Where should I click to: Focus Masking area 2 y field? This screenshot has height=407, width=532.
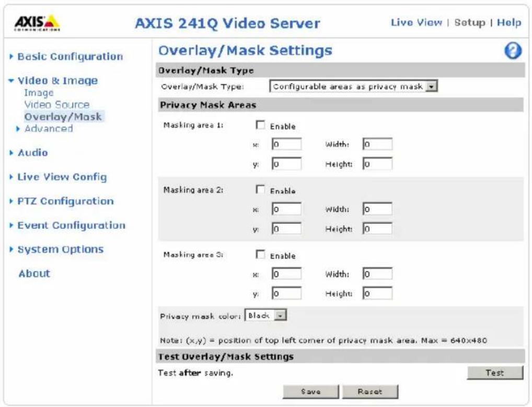(286, 229)
